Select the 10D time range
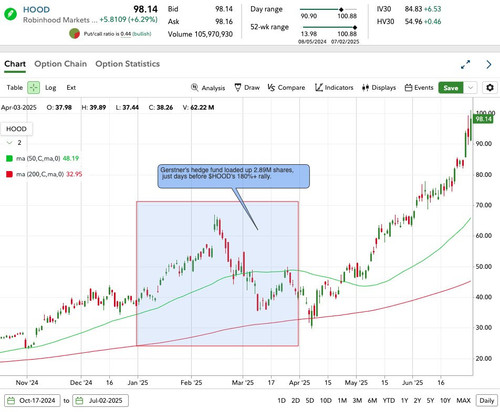 point(326,400)
